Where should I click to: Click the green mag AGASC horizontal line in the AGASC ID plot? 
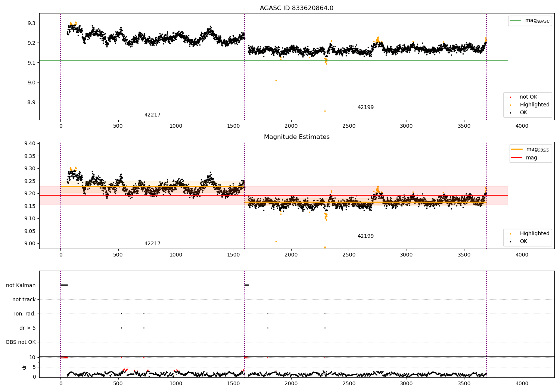pos(274,61)
